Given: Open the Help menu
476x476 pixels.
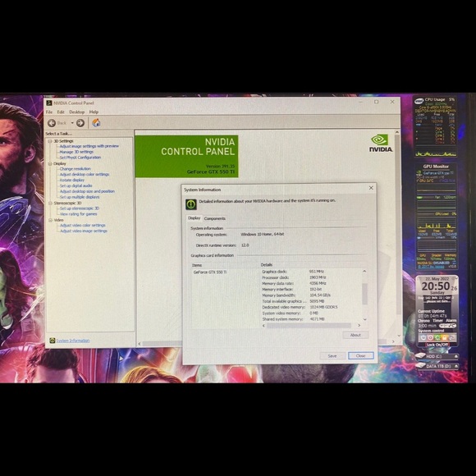Looking at the screenshot, I should click(94, 112).
